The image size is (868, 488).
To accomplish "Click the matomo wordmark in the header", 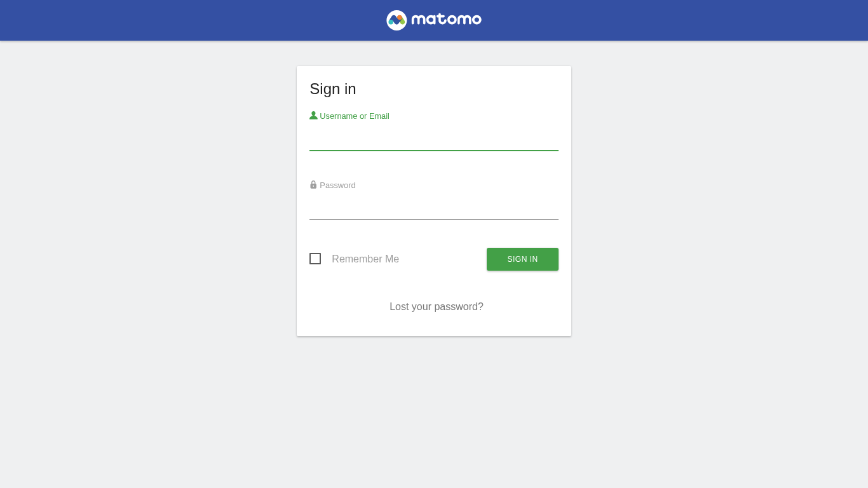I will pyautogui.click(x=446, y=20).
